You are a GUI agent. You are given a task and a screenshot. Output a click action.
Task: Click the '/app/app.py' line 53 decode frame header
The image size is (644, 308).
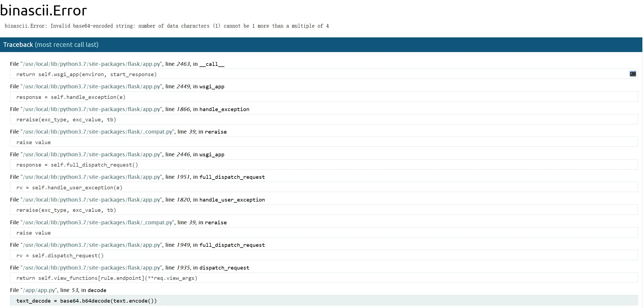coord(58,290)
